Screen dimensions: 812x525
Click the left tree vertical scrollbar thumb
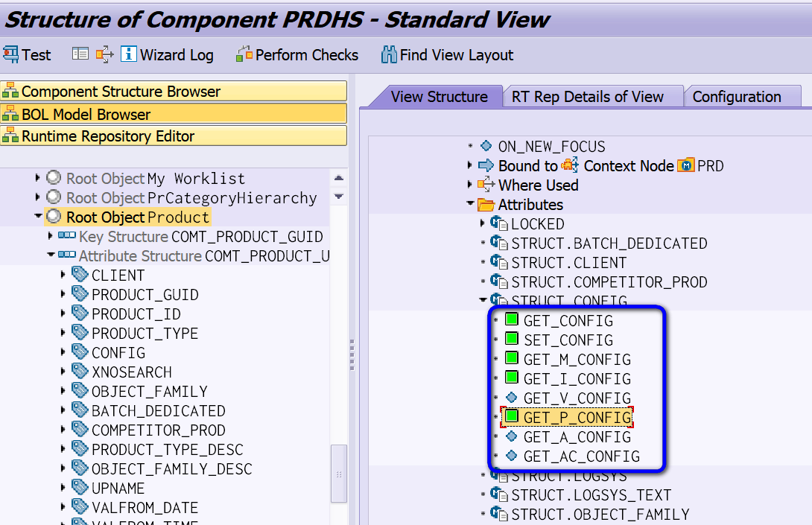pyautogui.click(x=339, y=473)
